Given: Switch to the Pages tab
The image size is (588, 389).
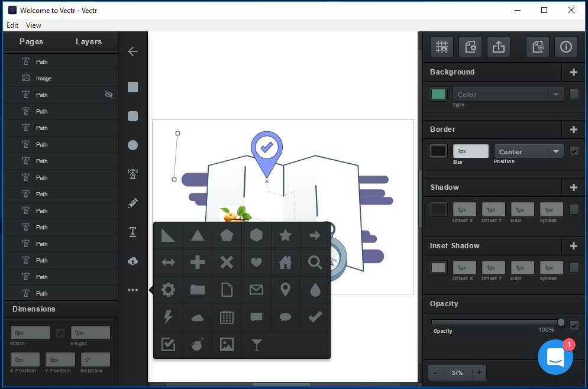Looking at the screenshot, I should point(31,41).
